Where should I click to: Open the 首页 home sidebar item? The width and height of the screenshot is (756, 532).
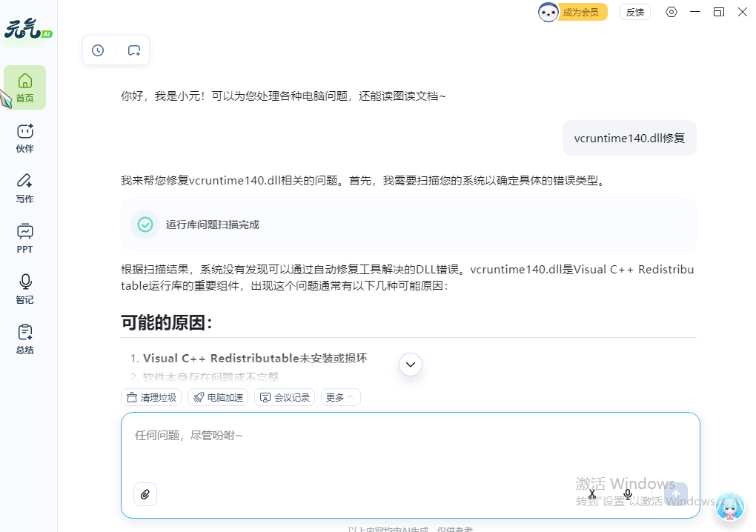(x=25, y=87)
